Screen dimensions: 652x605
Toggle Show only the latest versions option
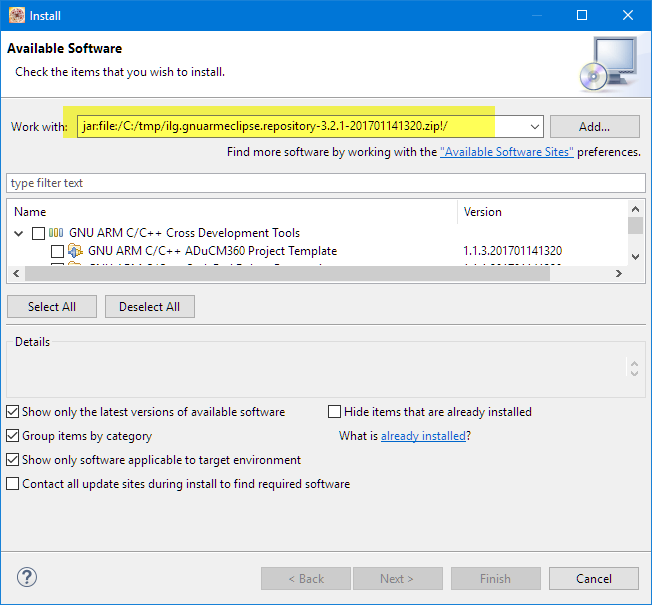coord(12,412)
